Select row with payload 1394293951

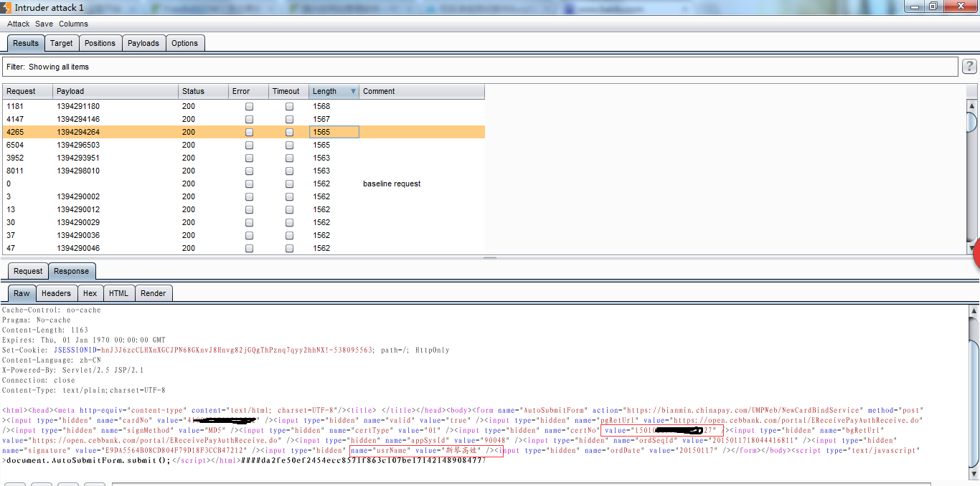tap(244, 158)
